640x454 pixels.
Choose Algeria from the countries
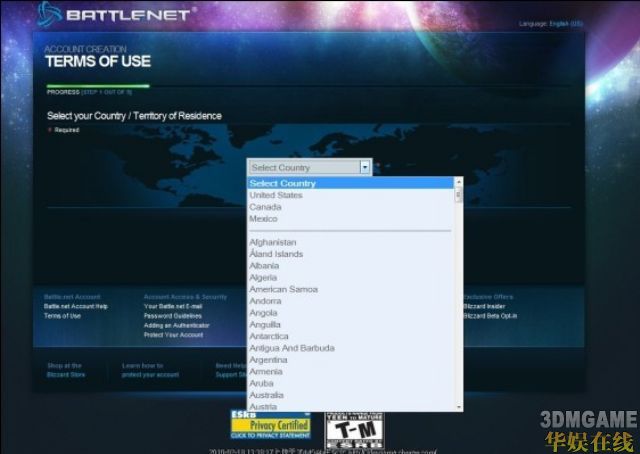pos(350,278)
